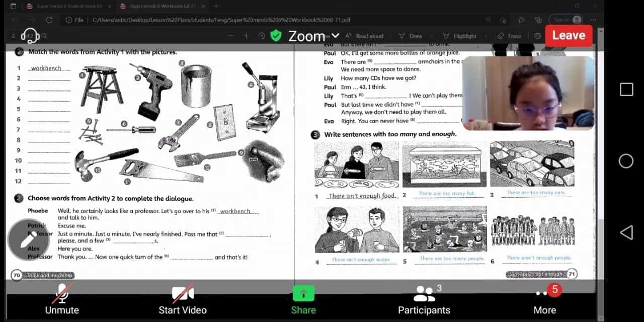
Task: Start Read aloud for the PDF
Action: click(x=364, y=36)
